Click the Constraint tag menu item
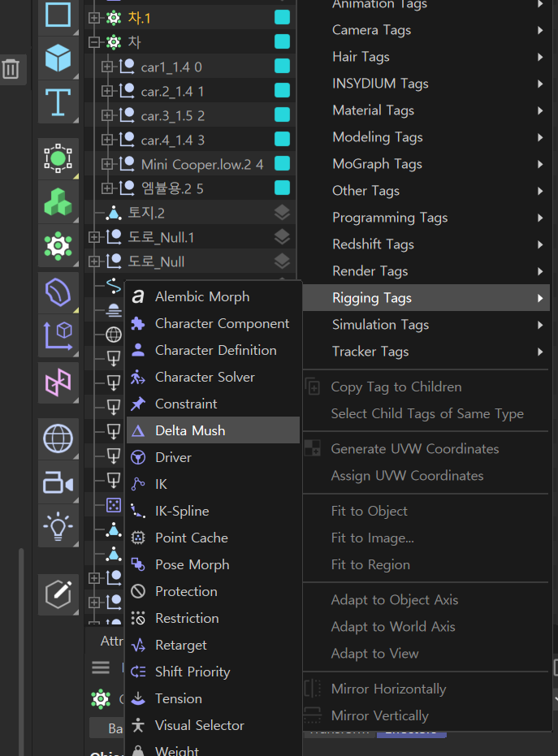The height and width of the screenshot is (756, 558). 186,404
